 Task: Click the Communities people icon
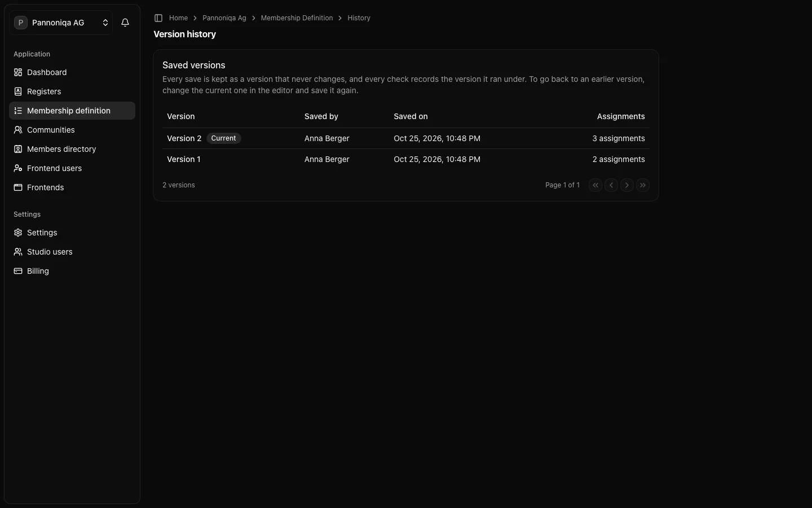[18, 130]
